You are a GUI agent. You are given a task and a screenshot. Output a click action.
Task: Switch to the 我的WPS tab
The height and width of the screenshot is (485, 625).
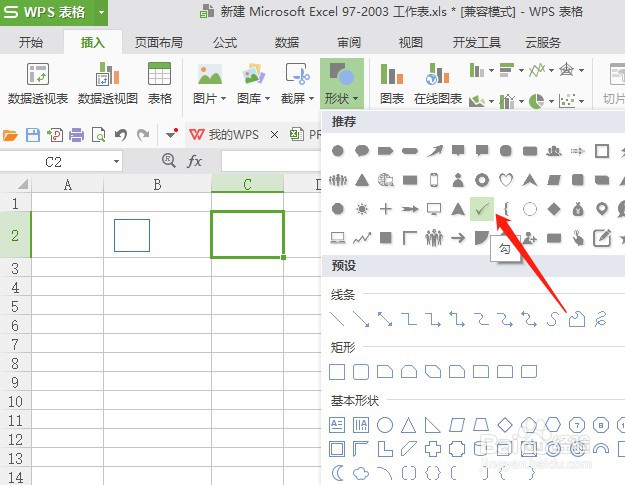coord(225,135)
